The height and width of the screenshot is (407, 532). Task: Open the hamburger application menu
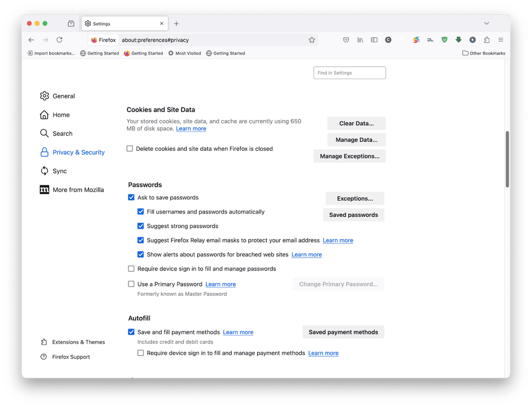click(x=500, y=40)
